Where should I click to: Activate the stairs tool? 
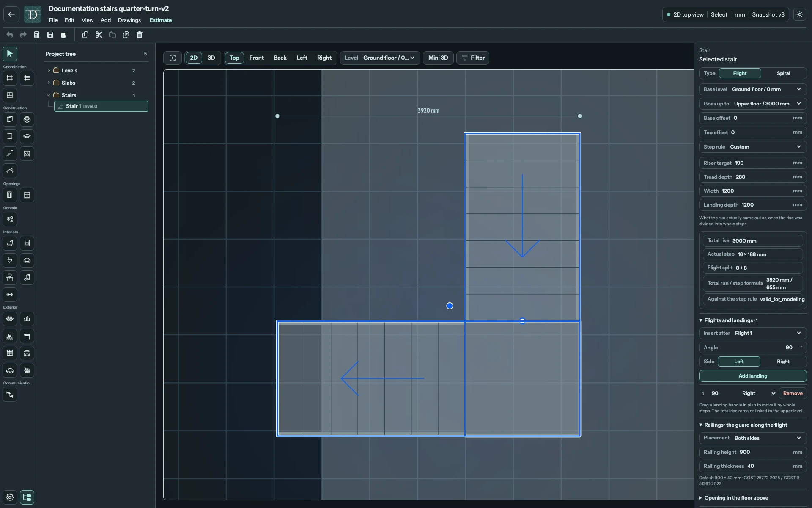tap(10, 154)
